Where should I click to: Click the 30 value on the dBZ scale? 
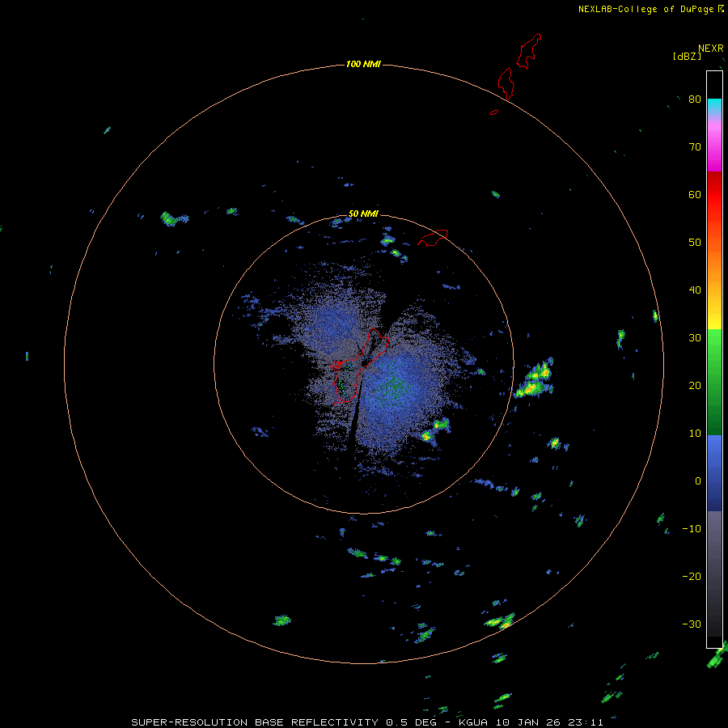[695, 337]
